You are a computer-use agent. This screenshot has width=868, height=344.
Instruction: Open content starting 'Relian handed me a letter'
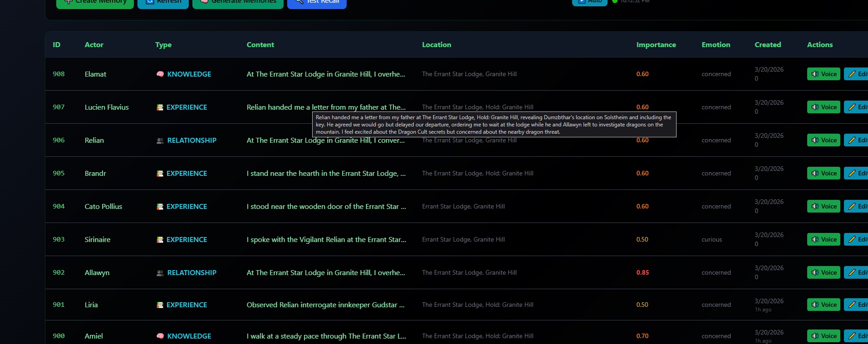(x=326, y=107)
